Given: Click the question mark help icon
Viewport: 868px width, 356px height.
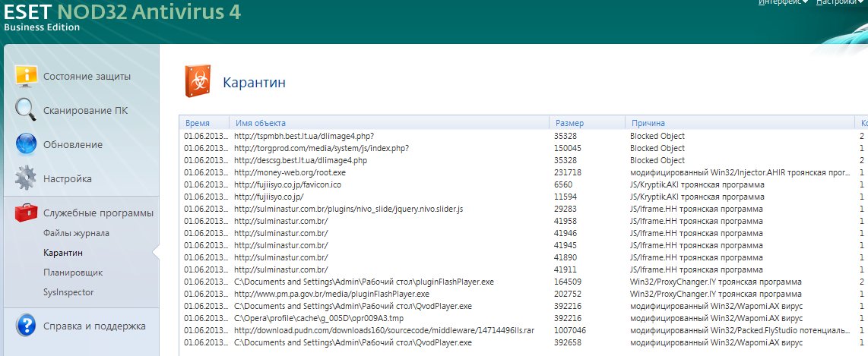Looking at the screenshot, I should pyautogui.click(x=26, y=326).
